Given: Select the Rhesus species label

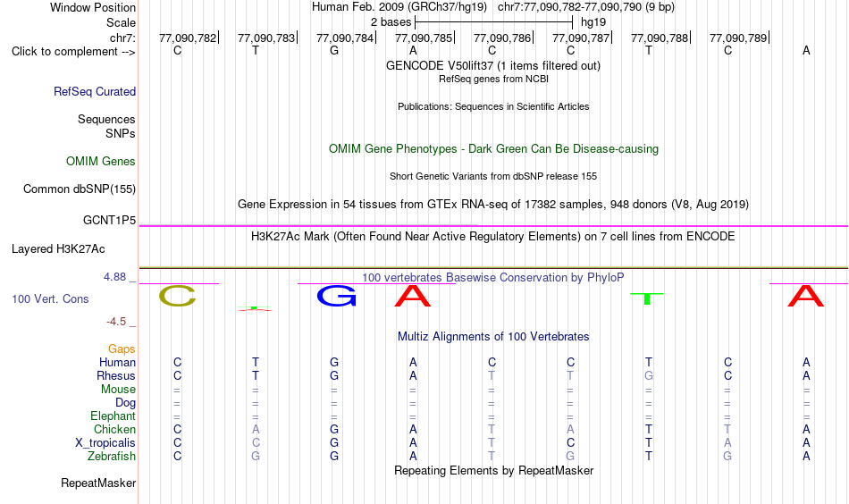Looking at the screenshot, I should point(116,375).
